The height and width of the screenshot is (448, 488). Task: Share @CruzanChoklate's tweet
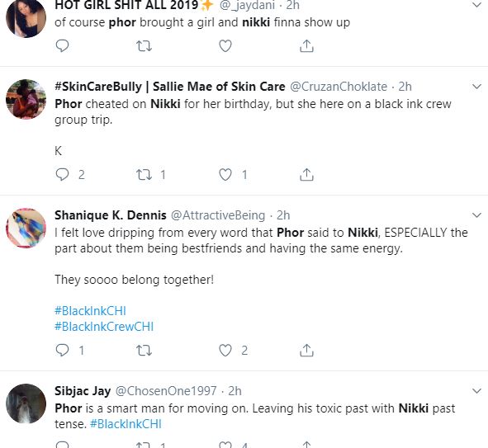(306, 174)
